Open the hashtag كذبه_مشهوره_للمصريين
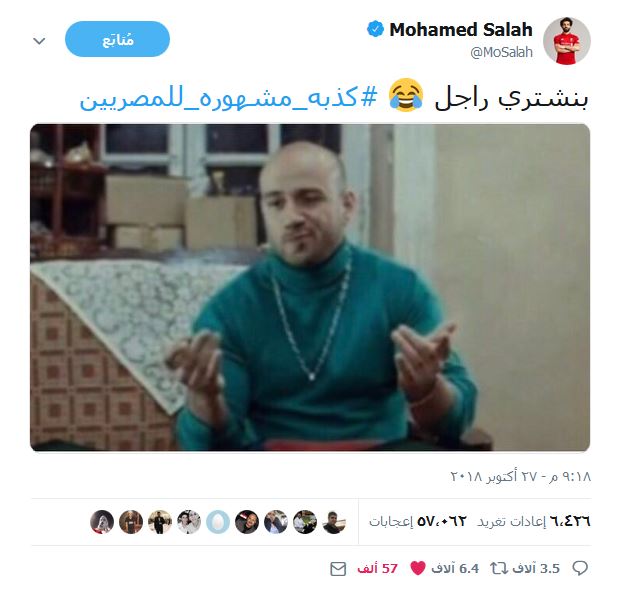 [228, 99]
